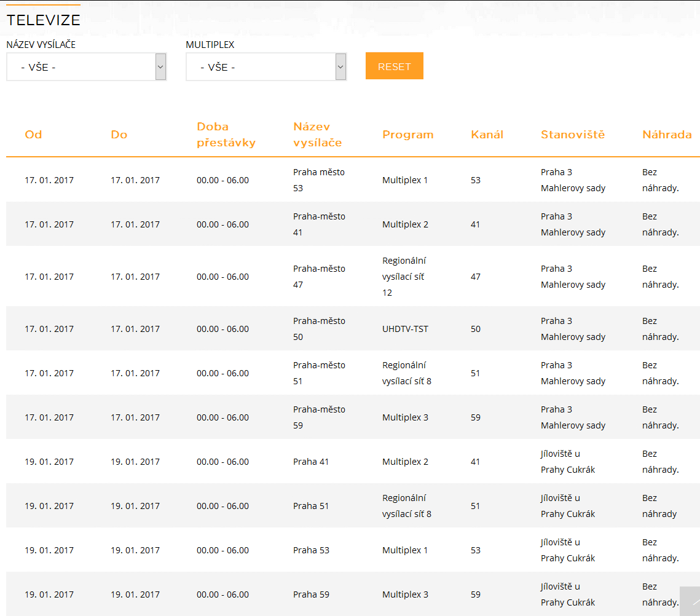The image size is (700, 616).
Task: Click the 'Praha 59' transmitter cell
Action: pyautogui.click(x=311, y=594)
